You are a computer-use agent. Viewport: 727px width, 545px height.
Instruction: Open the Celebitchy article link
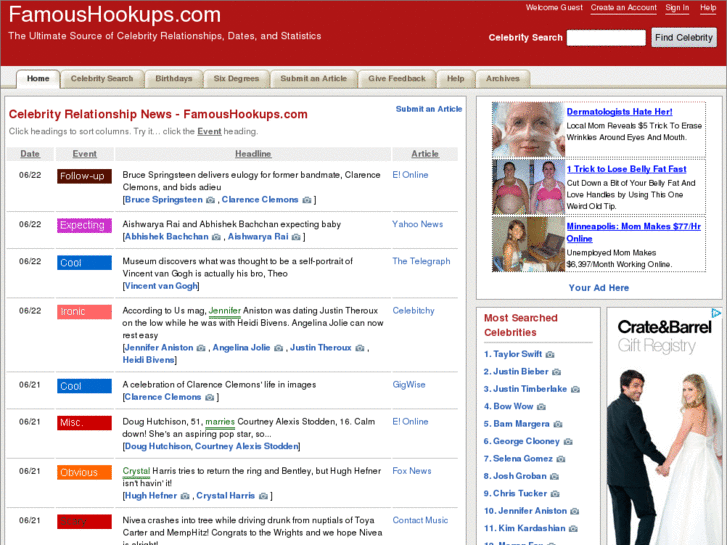coord(413,311)
